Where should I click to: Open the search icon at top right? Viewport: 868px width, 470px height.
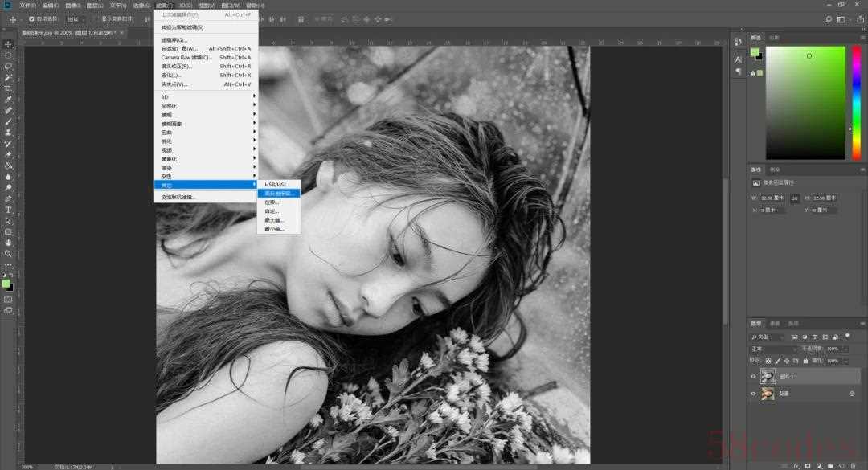pyautogui.click(x=828, y=19)
